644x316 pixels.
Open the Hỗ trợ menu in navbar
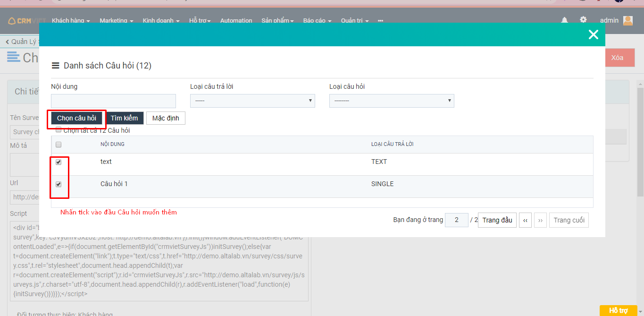[200, 21]
